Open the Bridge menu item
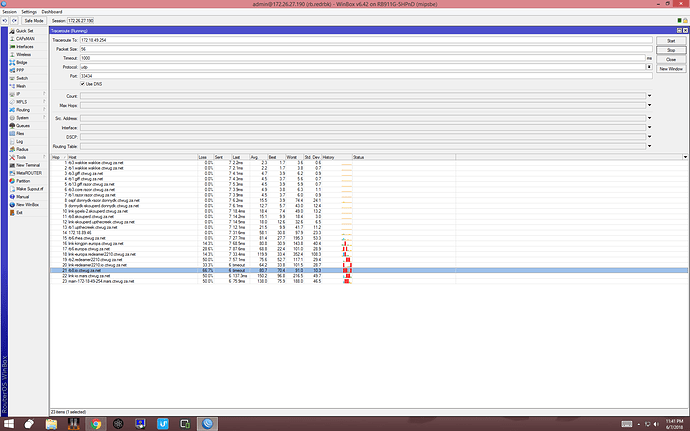690x431 pixels. coord(20,61)
